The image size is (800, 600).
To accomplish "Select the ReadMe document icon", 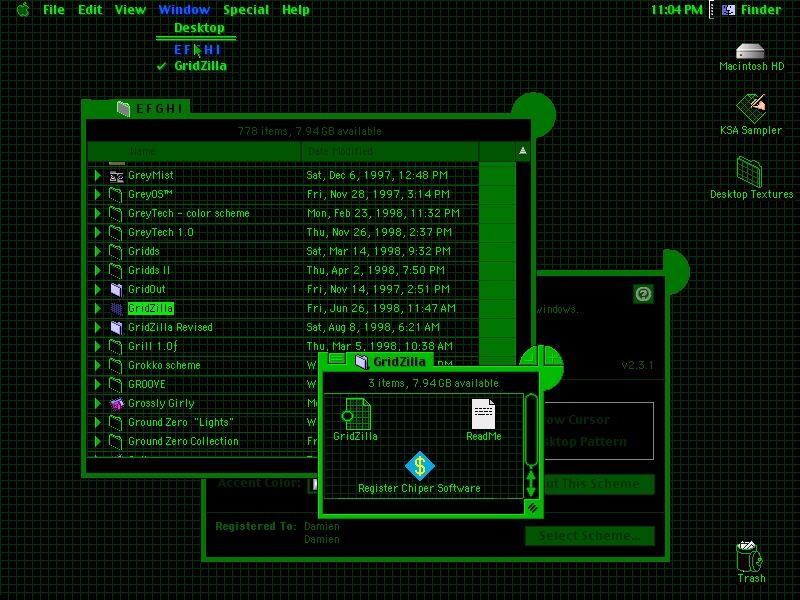I will [x=483, y=414].
